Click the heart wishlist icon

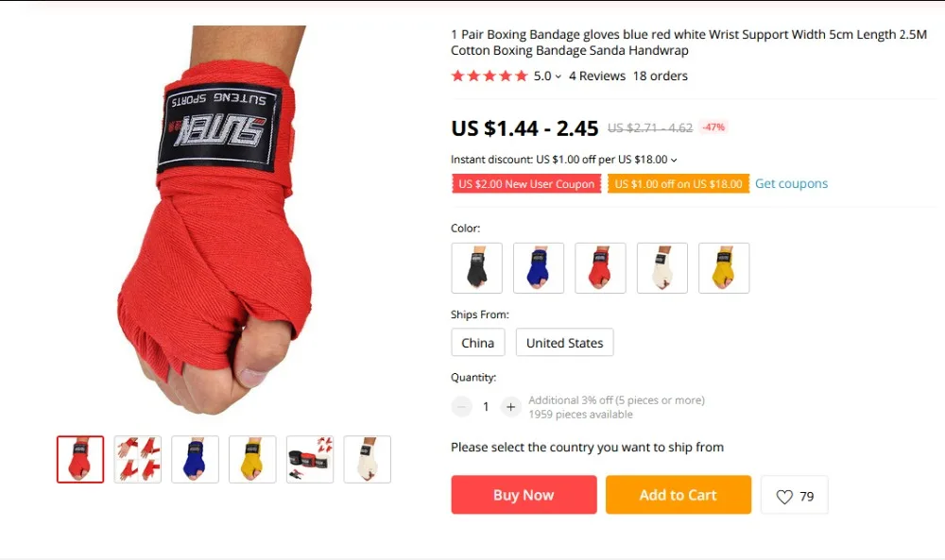tap(784, 496)
